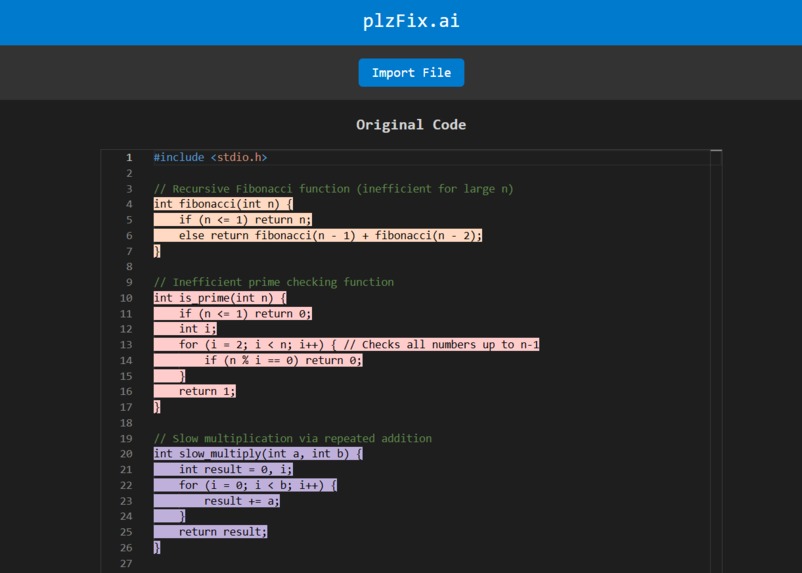Click the 'int slow_multiply(int a, int b) {' line
Screen dimensions: 802x573
[x=258, y=454]
